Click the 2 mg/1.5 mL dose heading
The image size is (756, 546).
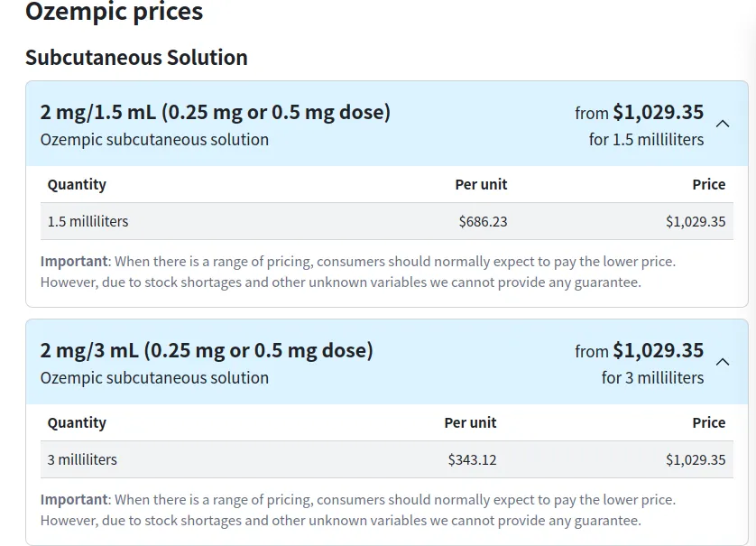[x=216, y=112]
